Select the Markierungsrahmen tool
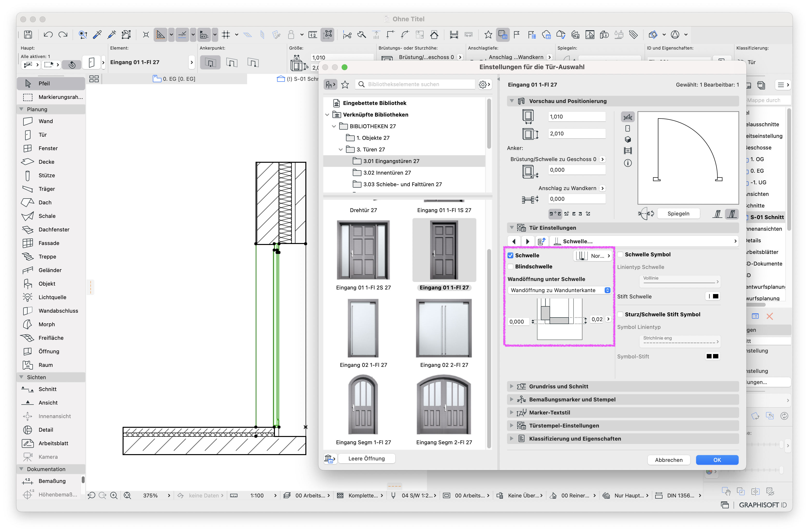Screen dimensions: 809x532 click(51, 97)
